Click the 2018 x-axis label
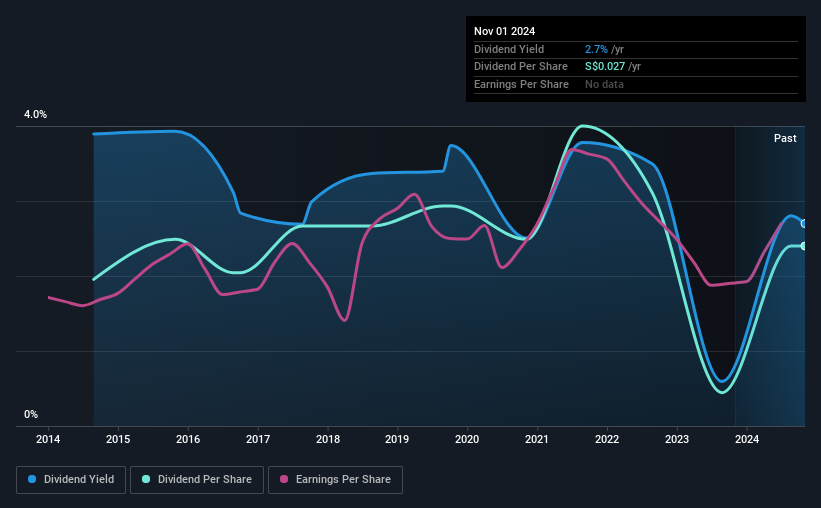The height and width of the screenshot is (508, 821). pyautogui.click(x=328, y=439)
